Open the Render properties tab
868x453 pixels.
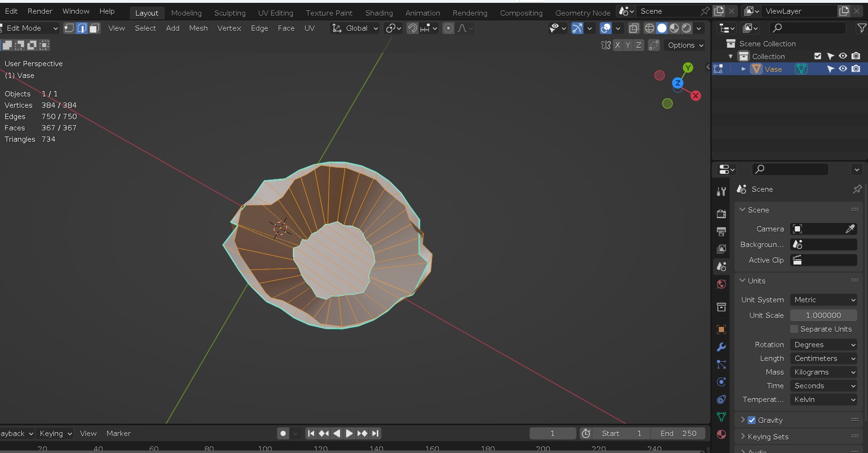(x=721, y=214)
